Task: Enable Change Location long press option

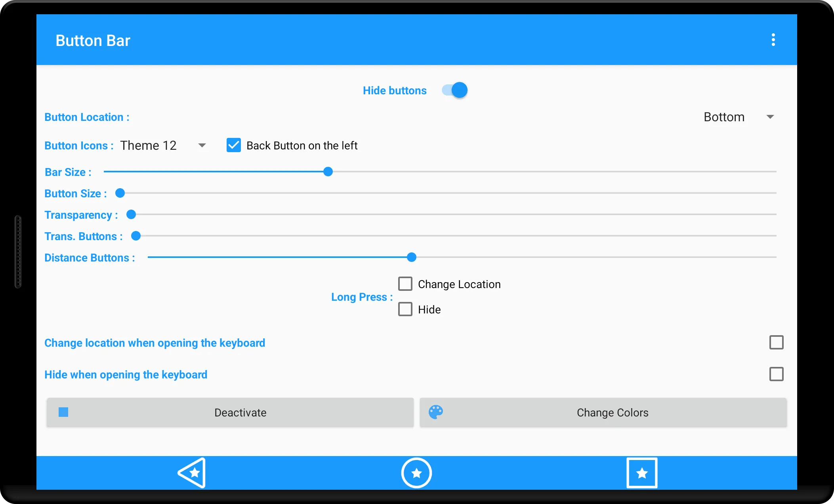Action: 405,284
